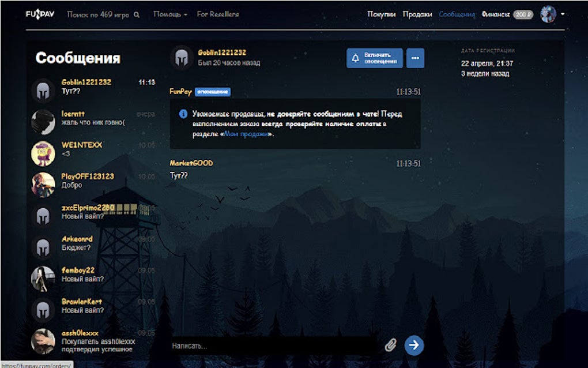Open WE1NTEXX's avatar in the conversation list
The image size is (588, 368).
43,151
